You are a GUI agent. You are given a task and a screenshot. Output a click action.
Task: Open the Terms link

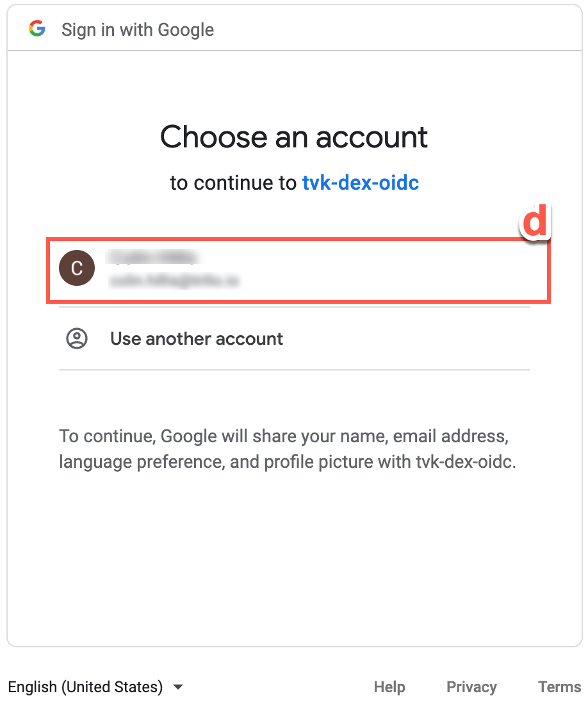click(558, 686)
